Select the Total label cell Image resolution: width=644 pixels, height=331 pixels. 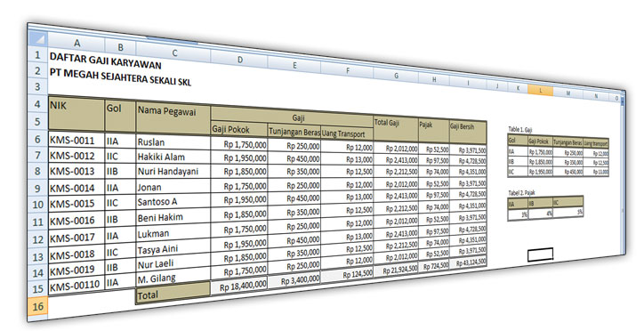click(x=173, y=294)
